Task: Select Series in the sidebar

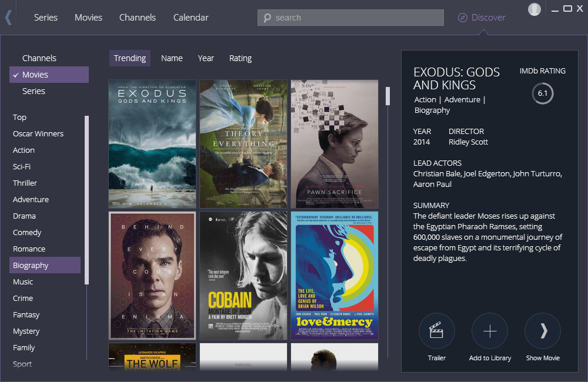Action: pyautogui.click(x=34, y=91)
